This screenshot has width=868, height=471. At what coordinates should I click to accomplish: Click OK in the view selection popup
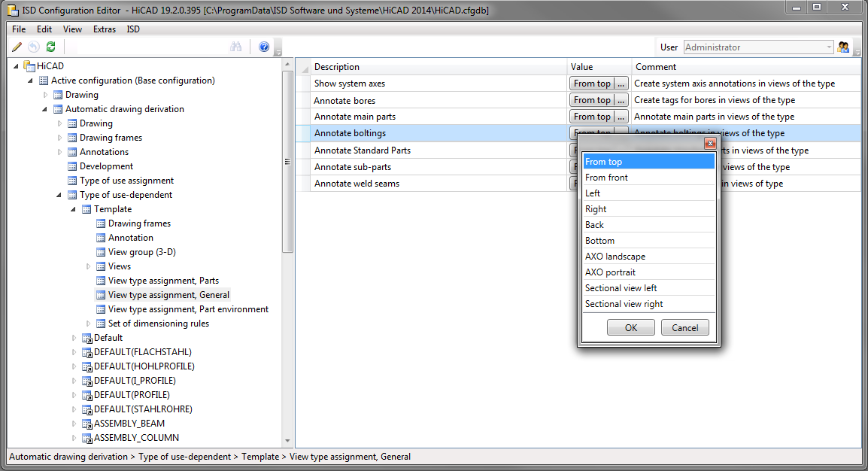click(x=630, y=327)
